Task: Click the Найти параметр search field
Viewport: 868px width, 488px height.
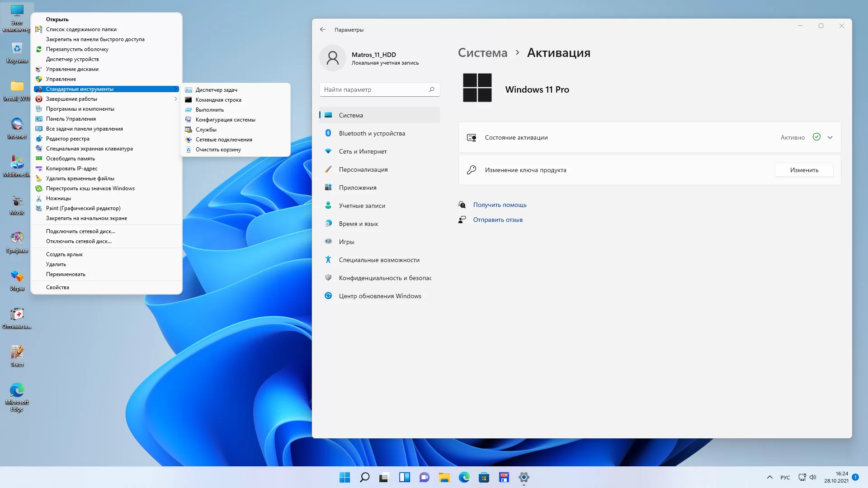Action: 375,89
